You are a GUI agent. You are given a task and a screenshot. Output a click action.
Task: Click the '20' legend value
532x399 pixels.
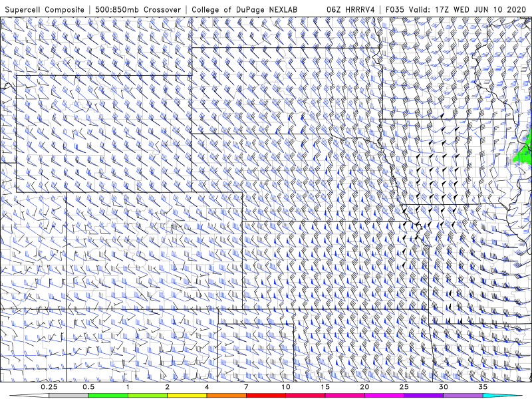[x=364, y=387]
